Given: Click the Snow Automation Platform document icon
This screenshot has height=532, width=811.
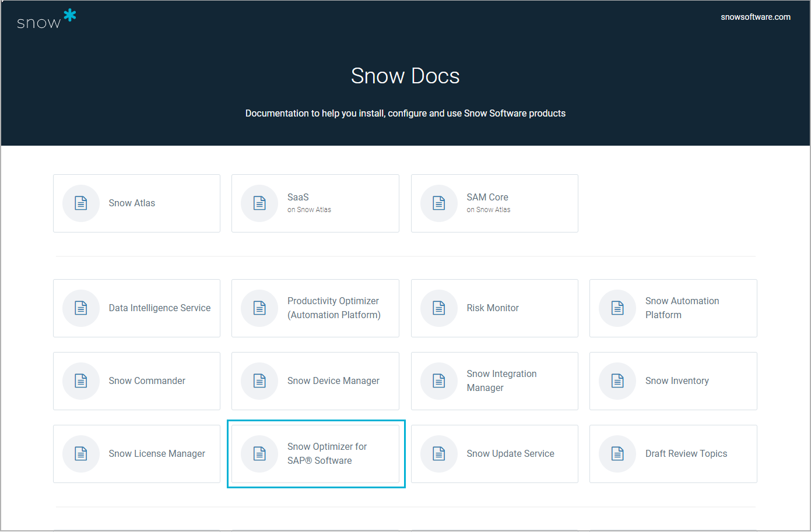Looking at the screenshot, I should point(617,308).
